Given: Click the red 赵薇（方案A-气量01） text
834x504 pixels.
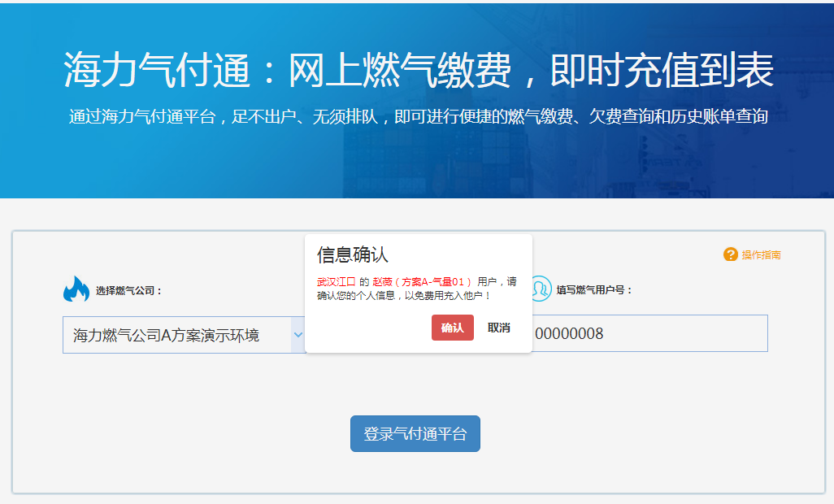Looking at the screenshot, I should [x=422, y=282].
